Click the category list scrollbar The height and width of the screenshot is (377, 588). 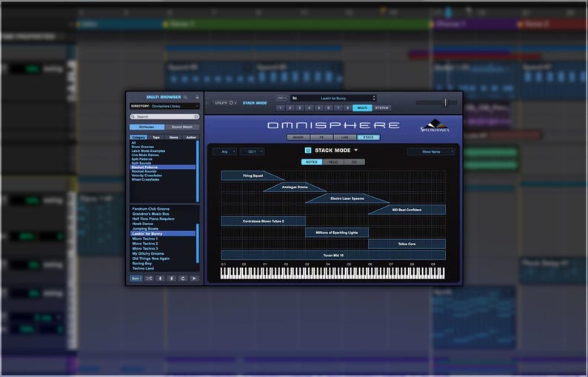coord(198,171)
